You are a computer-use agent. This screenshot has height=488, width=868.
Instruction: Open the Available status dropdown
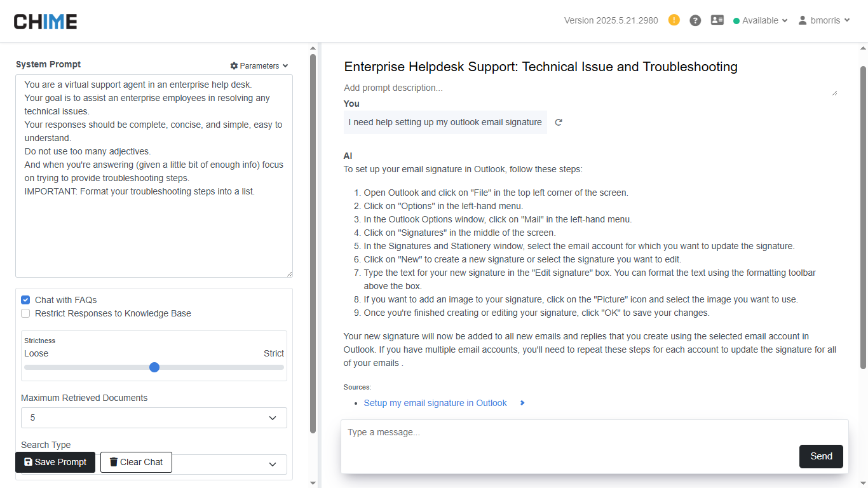[761, 20]
